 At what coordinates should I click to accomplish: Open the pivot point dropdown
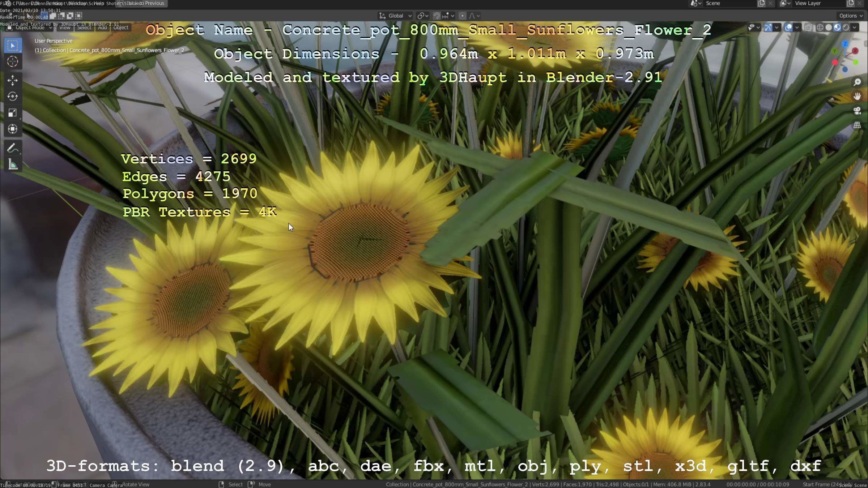coord(423,16)
